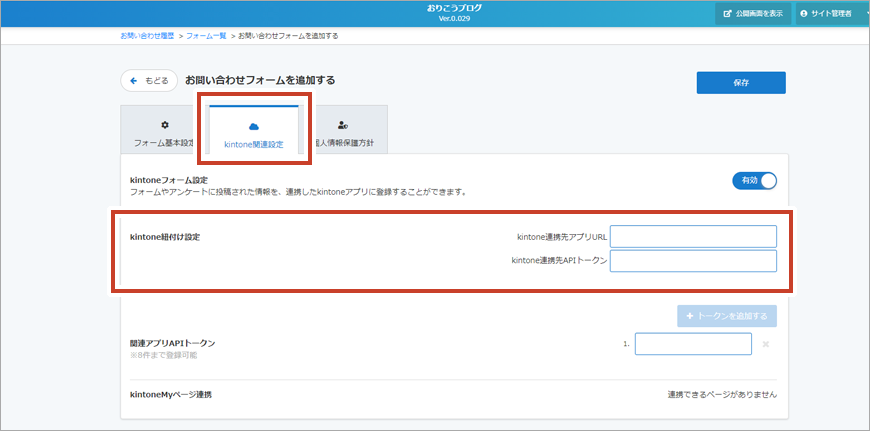Click the user icon beside サイト管理者

[804, 13]
